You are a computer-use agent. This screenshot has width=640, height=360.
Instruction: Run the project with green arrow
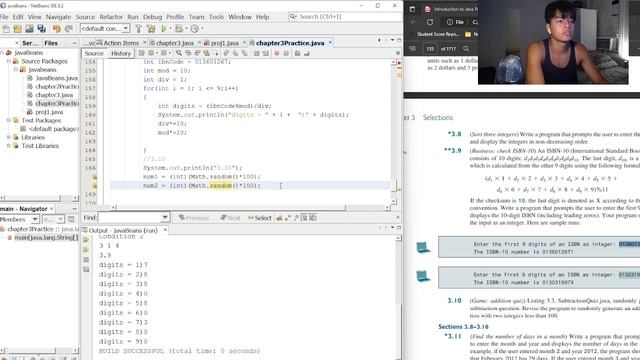point(164,29)
